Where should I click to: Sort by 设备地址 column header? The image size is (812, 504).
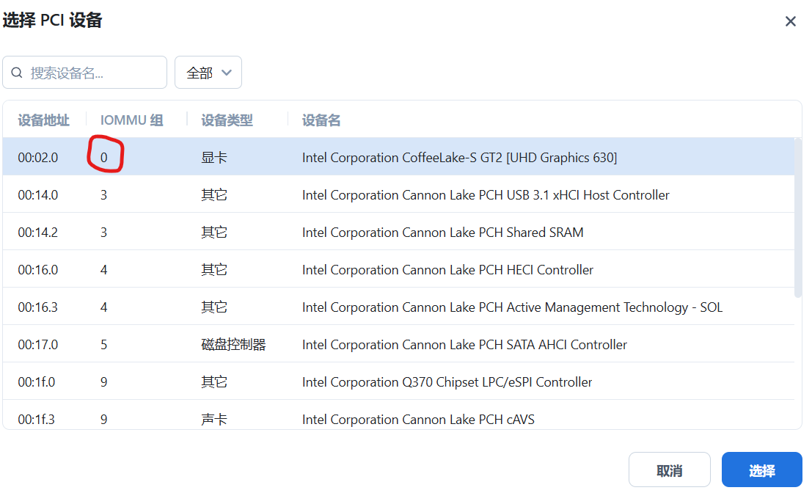[44, 120]
